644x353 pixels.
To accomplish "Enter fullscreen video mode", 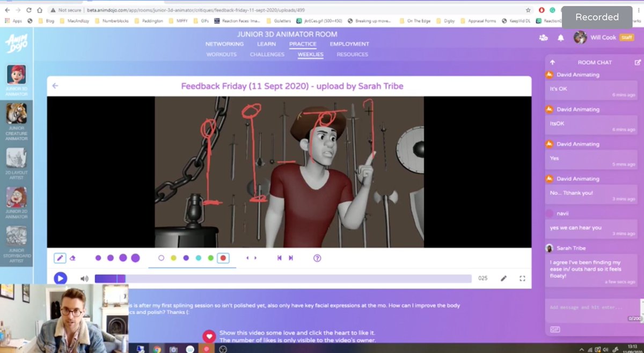I will coord(522,278).
